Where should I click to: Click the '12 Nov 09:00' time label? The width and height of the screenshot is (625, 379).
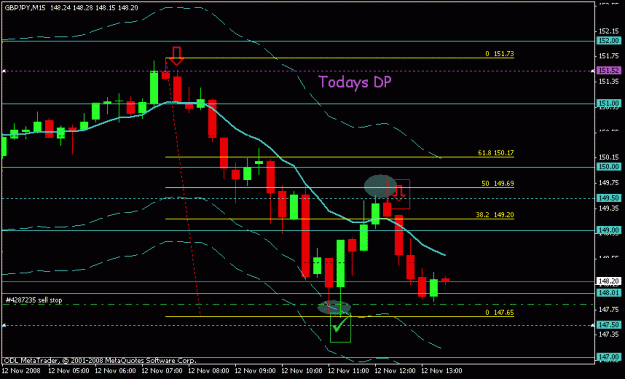tap(255, 371)
